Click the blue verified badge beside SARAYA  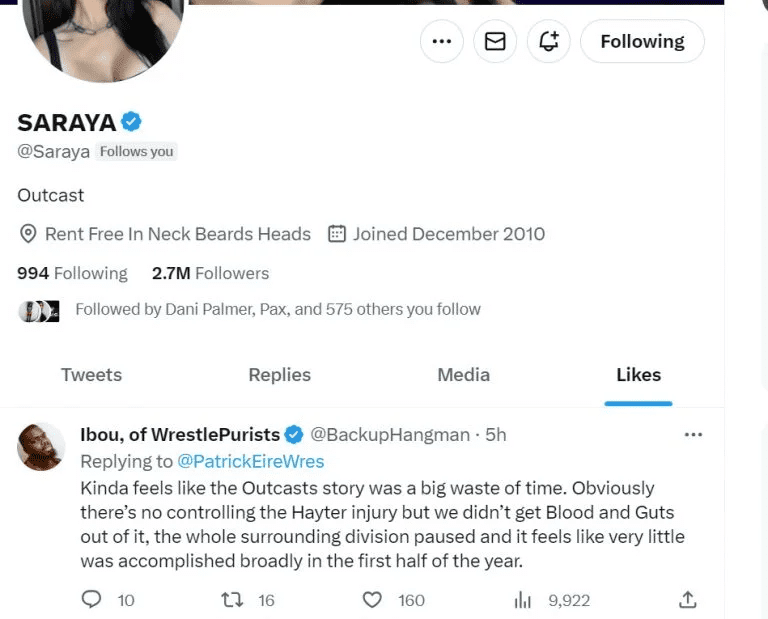click(x=131, y=122)
